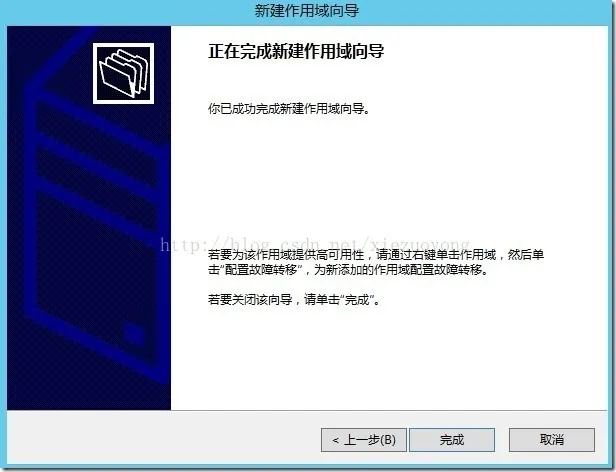
Task: Go back with the 上一步(B) button
Action: (x=364, y=439)
